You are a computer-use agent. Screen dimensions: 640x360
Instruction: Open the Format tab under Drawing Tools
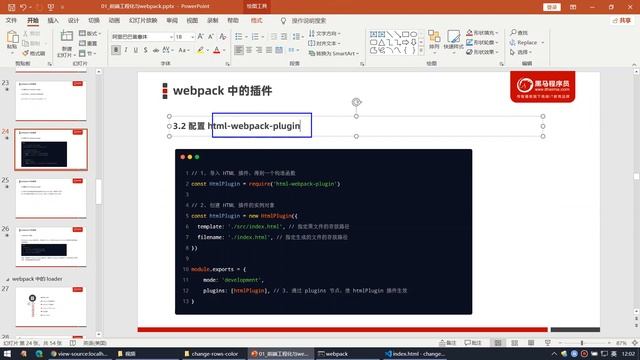click(x=256, y=20)
